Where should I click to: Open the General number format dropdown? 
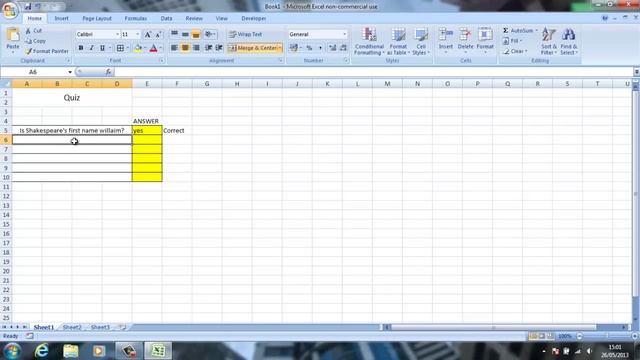(345, 34)
